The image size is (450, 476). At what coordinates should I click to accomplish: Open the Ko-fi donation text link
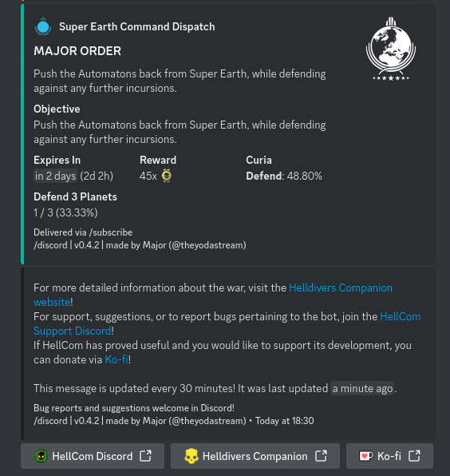(116, 359)
